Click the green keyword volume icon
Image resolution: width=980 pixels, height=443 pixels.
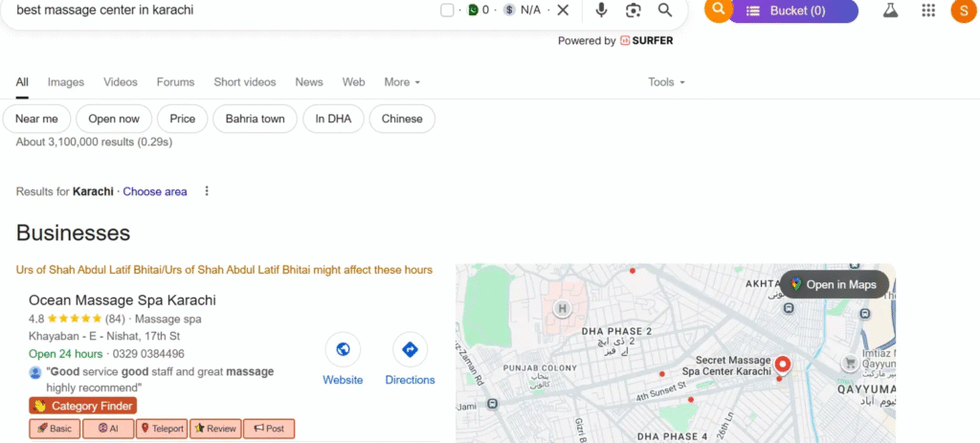pyautogui.click(x=473, y=10)
